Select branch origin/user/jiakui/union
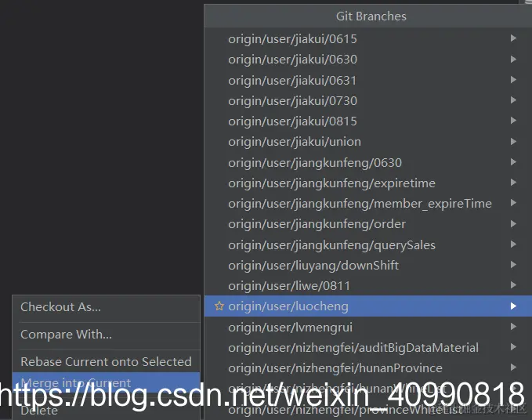532x420 pixels. (x=368, y=142)
